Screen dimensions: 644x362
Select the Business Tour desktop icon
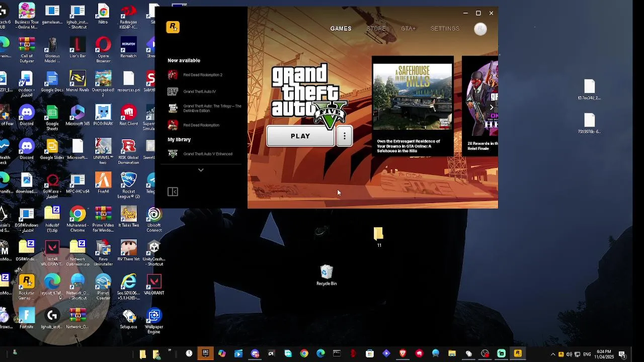tap(26, 17)
